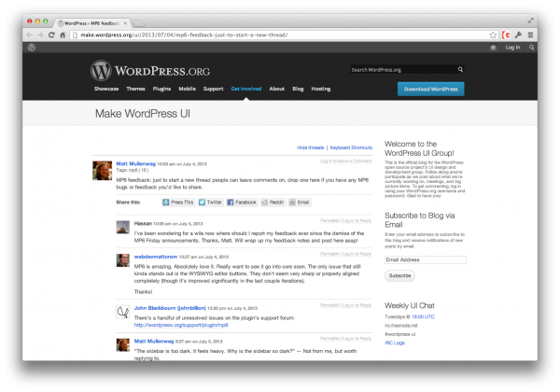The image size is (560, 392).
Task: Open the Plugins navigation item
Action: pyautogui.click(x=161, y=89)
